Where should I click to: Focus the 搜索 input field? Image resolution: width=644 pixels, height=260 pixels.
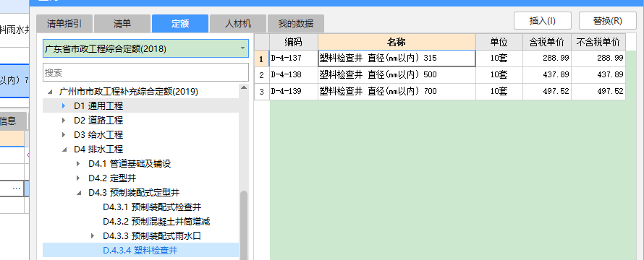click(145, 73)
